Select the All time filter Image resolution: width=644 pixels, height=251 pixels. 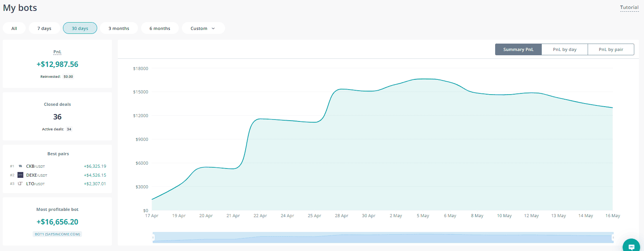[14, 28]
